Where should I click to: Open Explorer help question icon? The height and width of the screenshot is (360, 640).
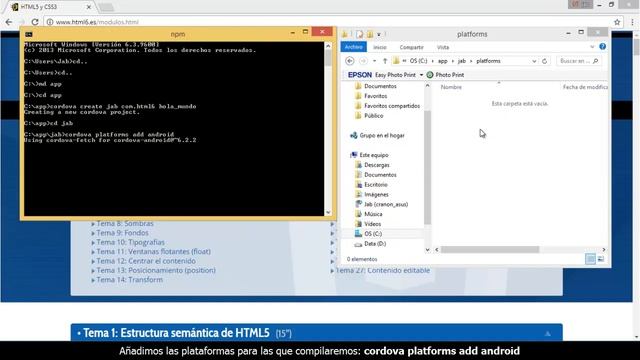click(602, 47)
